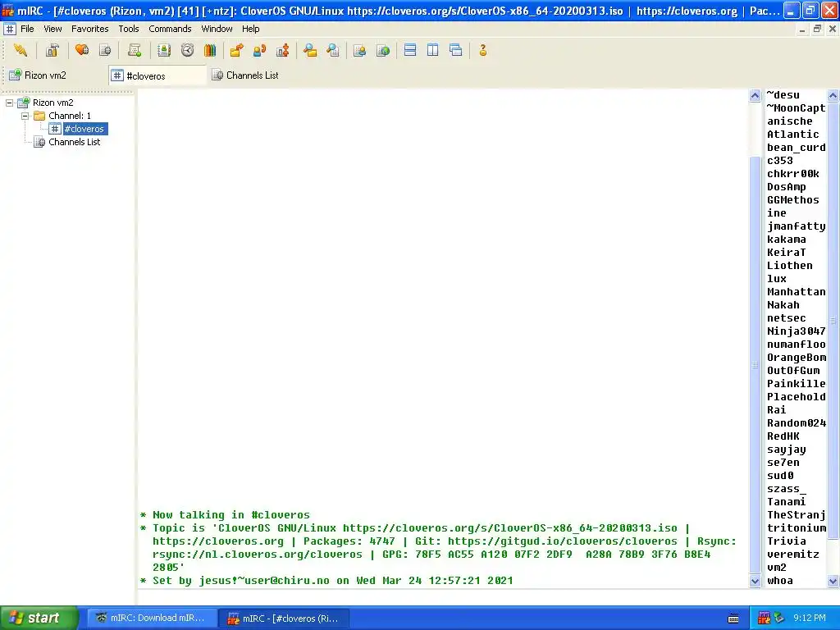
Task: Click the tray icon next to the clock
Action: [779, 619]
